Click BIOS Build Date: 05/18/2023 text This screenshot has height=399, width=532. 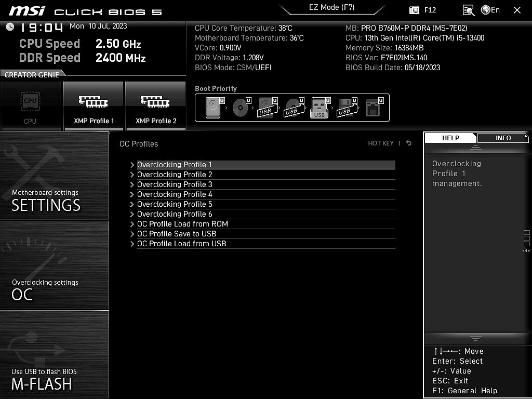(x=393, y=68)
